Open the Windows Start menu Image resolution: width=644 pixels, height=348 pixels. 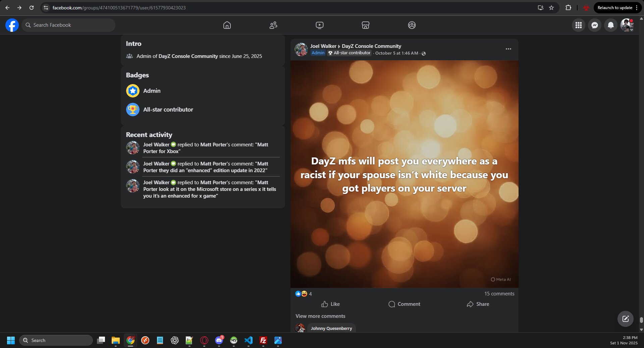11,340
